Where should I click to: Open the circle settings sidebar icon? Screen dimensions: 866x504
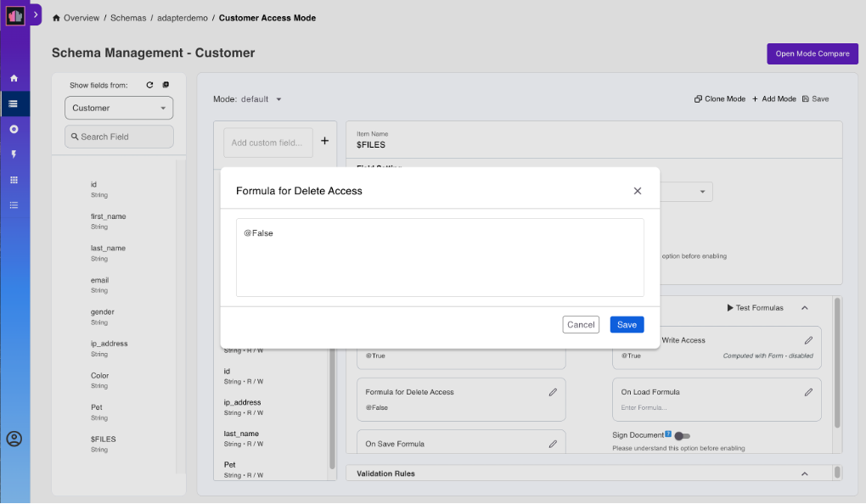(x=14, y=129)
